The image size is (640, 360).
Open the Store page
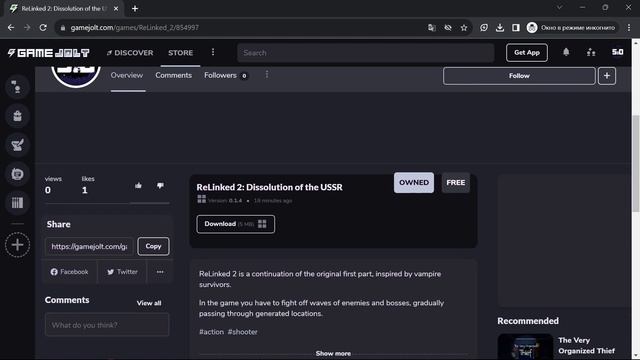click(x=180, y=53)
